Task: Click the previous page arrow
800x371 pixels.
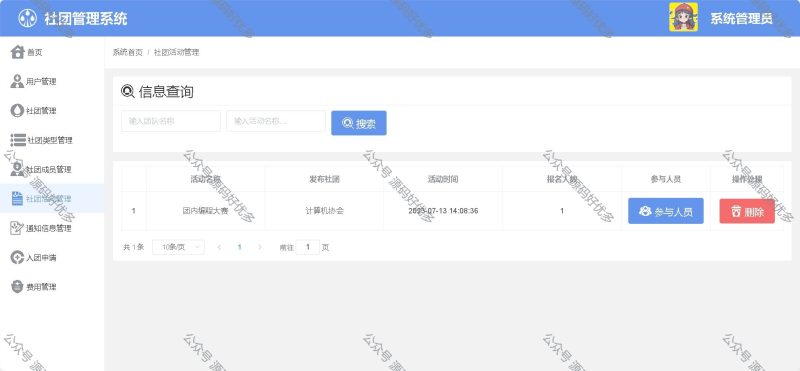Action: (x=219, y=247)
